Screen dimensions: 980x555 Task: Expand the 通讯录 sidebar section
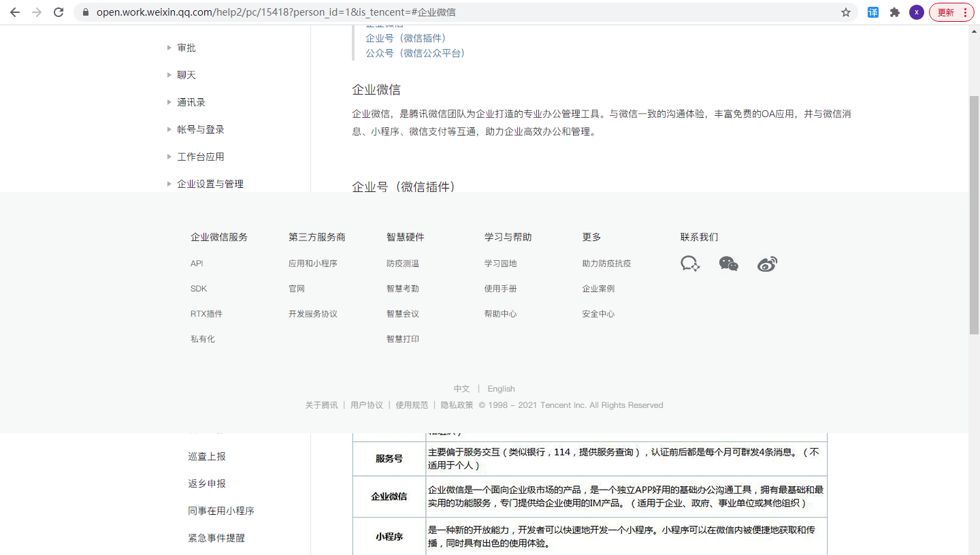(191, 102)
